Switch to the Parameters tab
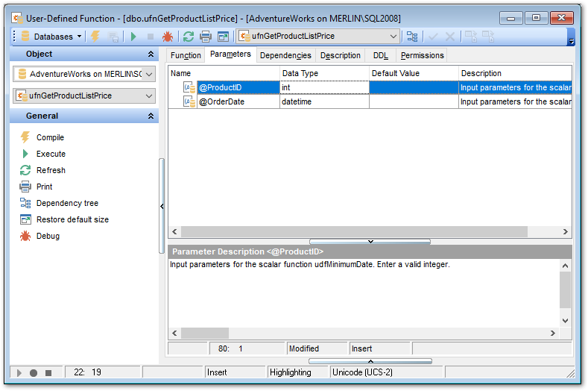Screen dimensions: 588x391 pos(230,54)
